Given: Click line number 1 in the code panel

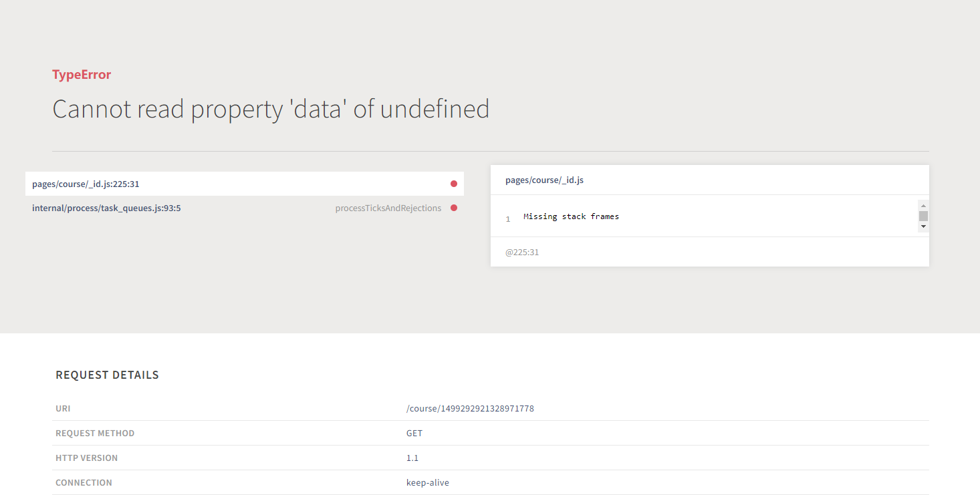Looking at the screenshot, I should click(x=508, y=219).
